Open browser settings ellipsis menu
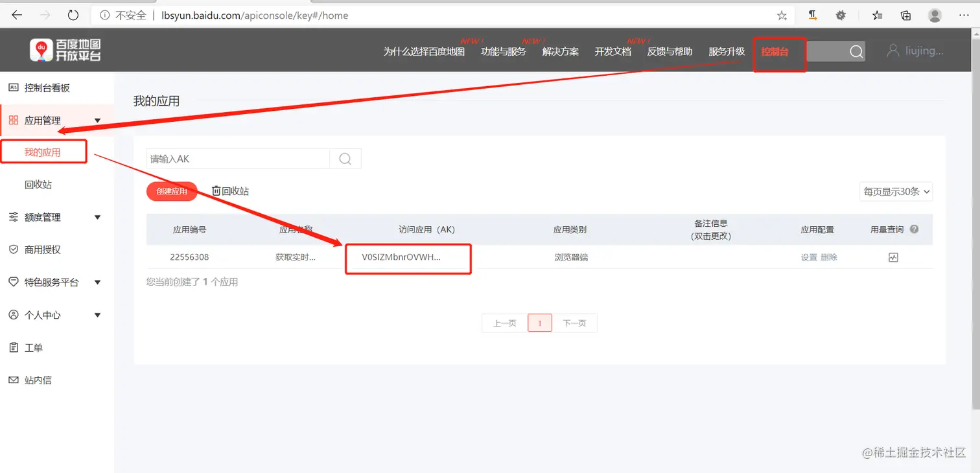980x473 pixels. coord(964,15)
